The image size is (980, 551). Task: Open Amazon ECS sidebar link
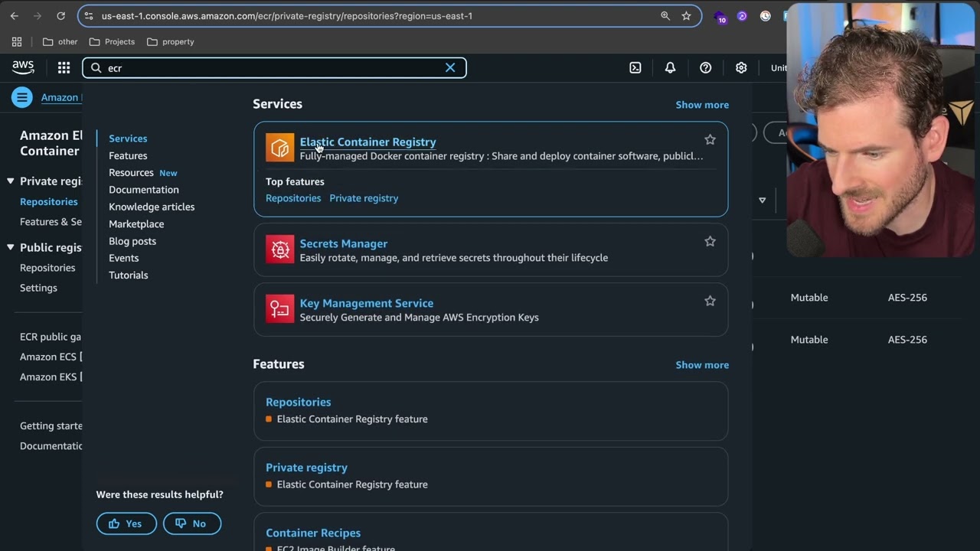point(51,357)
